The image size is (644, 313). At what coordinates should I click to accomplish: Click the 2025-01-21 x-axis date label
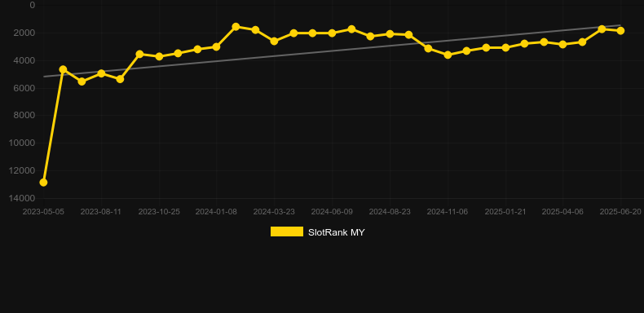(x=505, y=212)
